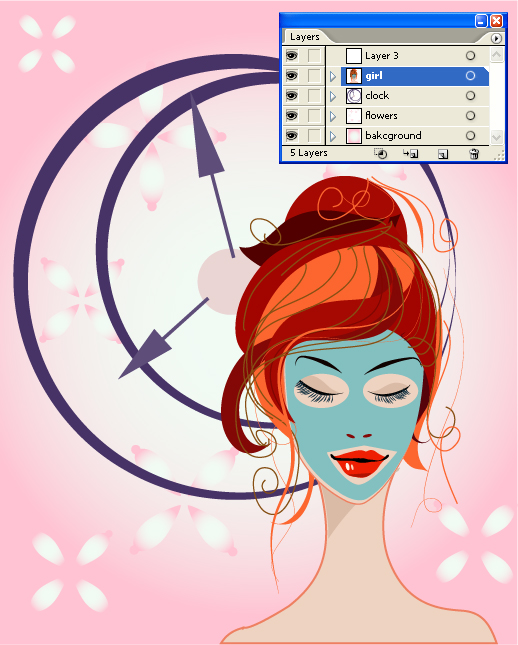Screen dimensions: 518x645
Task: Click the Layer 3 thumbnail
Action: pos(353,56)
